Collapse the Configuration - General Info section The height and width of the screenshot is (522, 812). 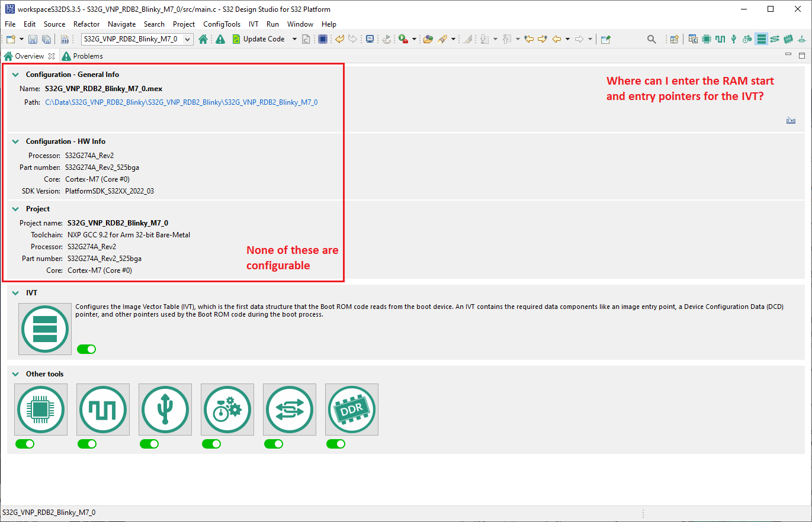[x=14, y=74]
